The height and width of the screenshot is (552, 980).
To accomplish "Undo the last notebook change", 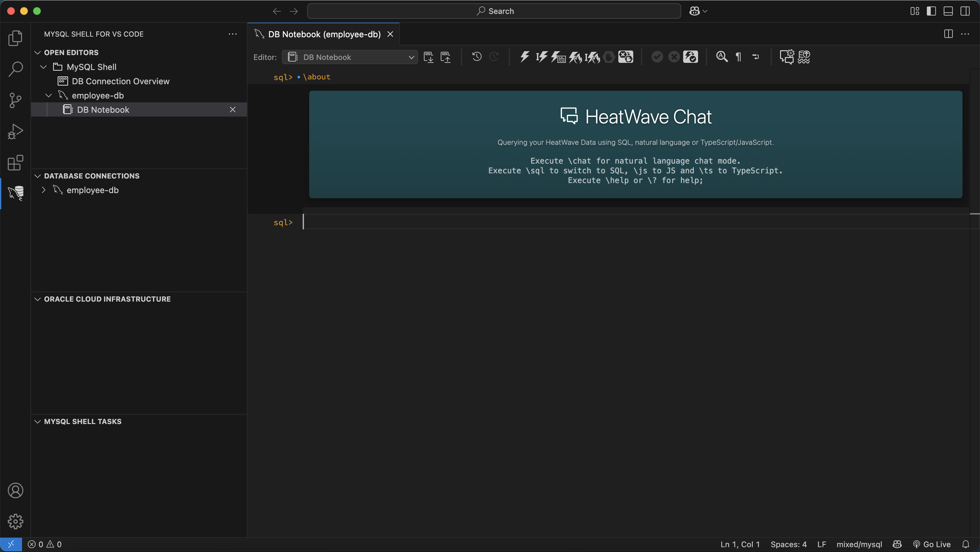I will pyautogui.click(x=476, y=57).
